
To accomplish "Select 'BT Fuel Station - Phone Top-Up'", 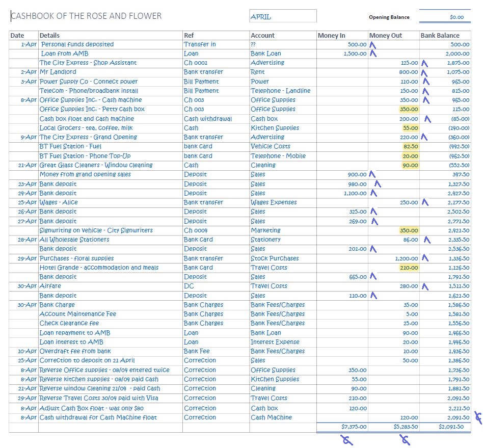I will click(x=85, y=156).
